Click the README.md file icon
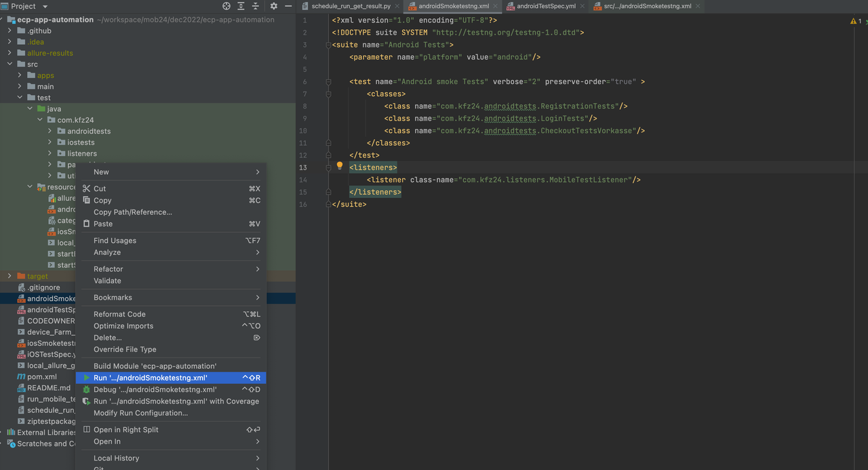The image size is (868, 470). coord(21,388)
